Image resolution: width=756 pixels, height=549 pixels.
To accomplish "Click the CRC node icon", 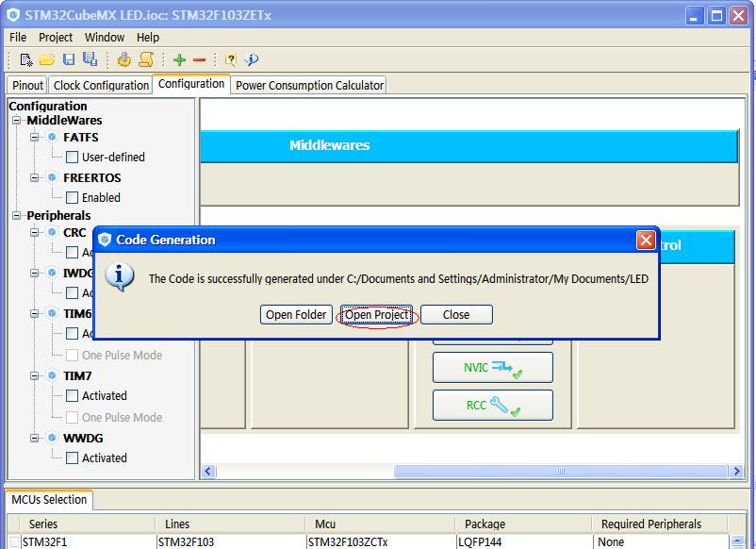I will [52, 233].
